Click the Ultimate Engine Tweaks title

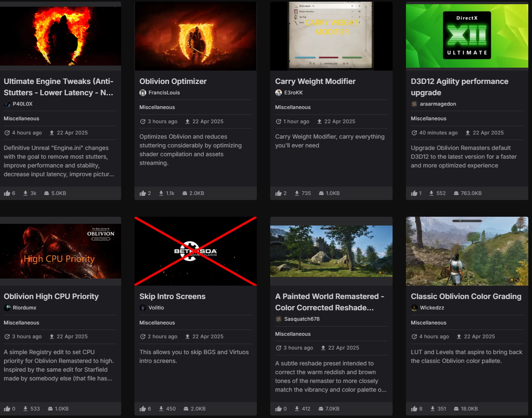[58, 87]
